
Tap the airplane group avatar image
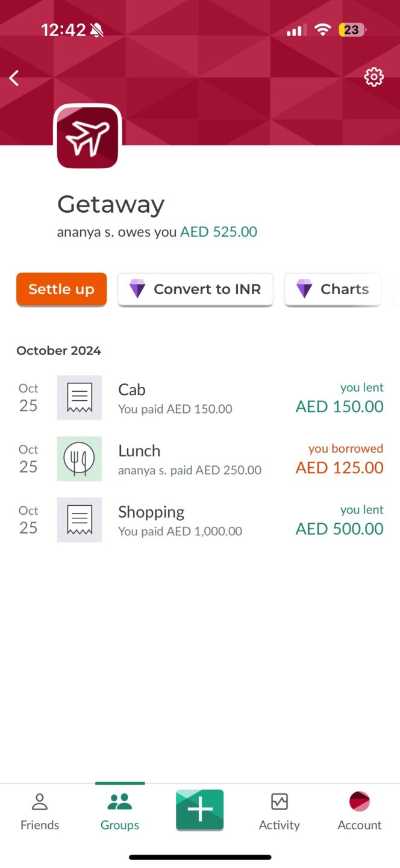tap(87, 136)
